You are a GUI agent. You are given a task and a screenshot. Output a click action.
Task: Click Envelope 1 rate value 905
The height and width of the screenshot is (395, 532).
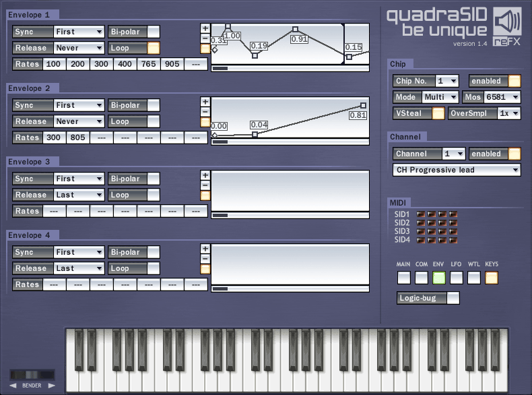tap(172, 64)
